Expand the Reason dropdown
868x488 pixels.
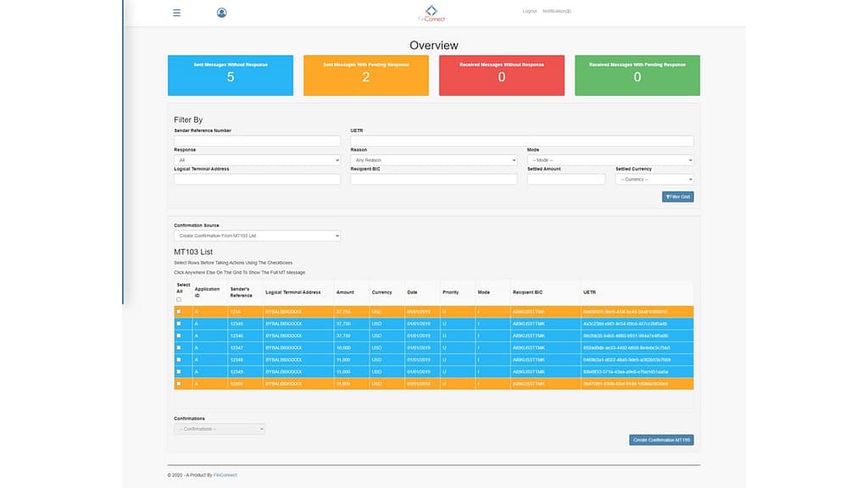pos(433,159)
